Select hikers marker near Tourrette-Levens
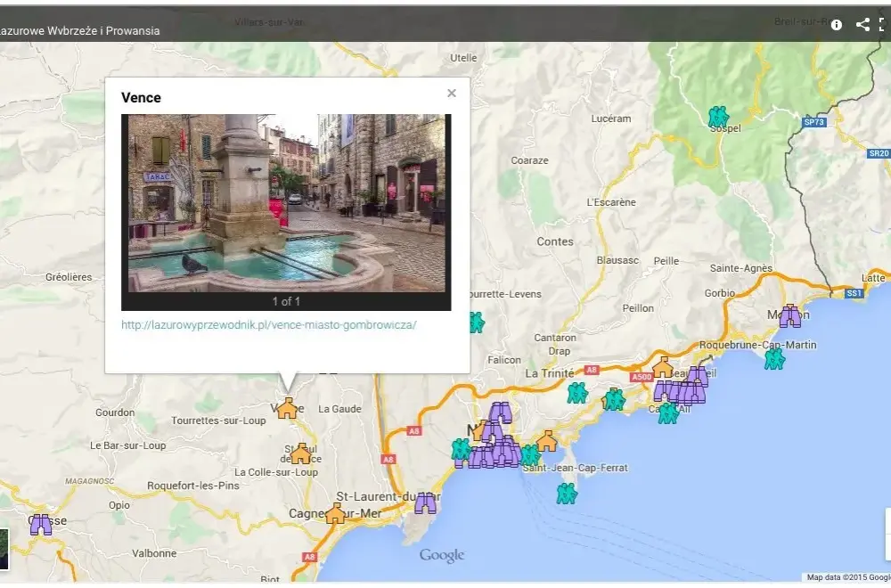Viewport: 891px width, 588px height. point(477,323)
